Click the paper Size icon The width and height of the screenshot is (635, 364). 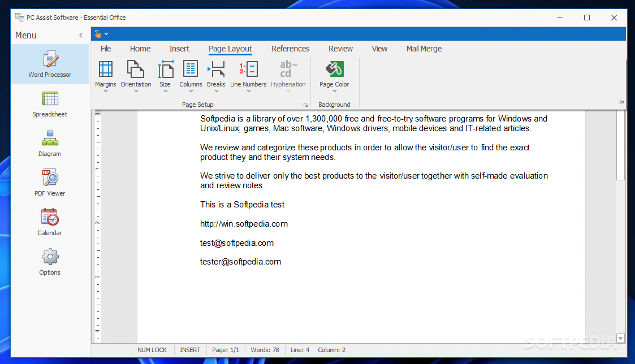point(165,69)
